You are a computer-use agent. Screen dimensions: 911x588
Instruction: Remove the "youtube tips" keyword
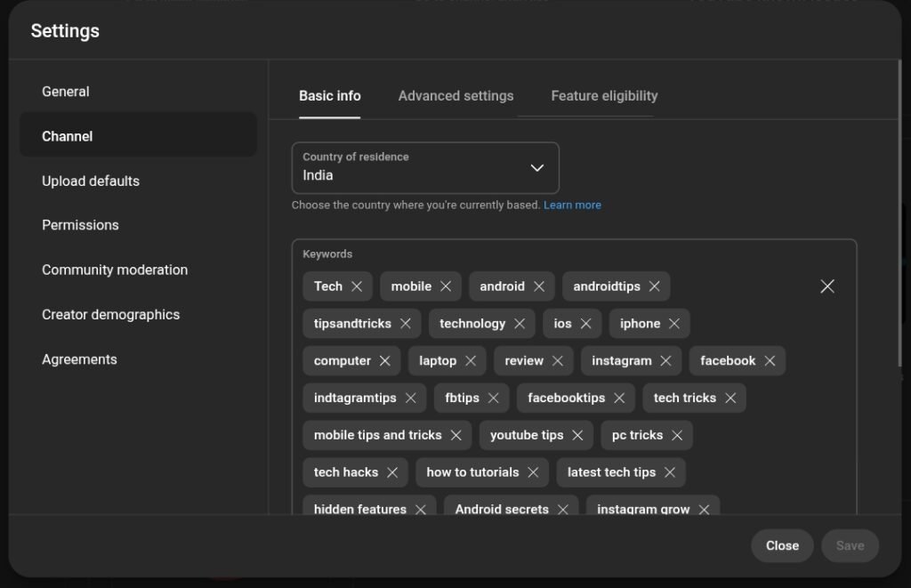[579, 435]
